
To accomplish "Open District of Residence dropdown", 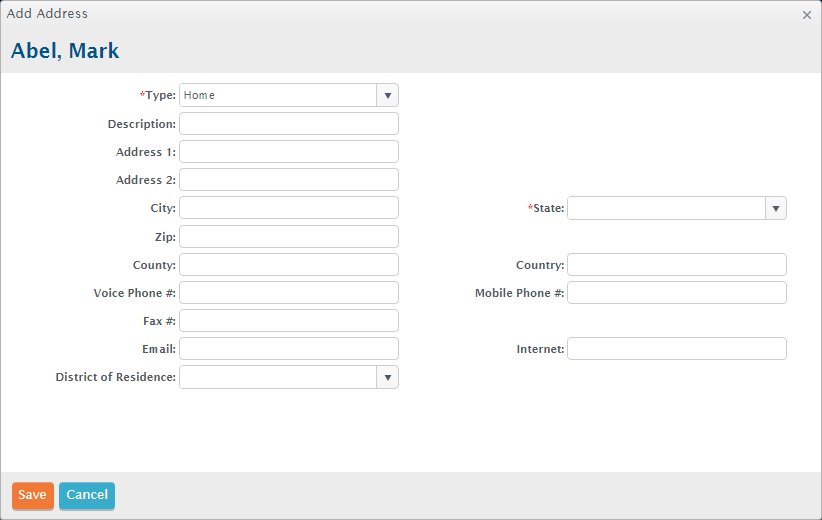I will pyautogui.click(x=387, y=377).
